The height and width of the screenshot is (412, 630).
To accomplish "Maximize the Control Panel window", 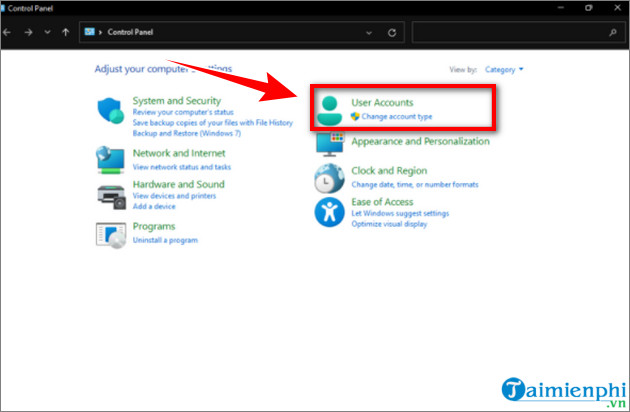I will pos(589,8).
